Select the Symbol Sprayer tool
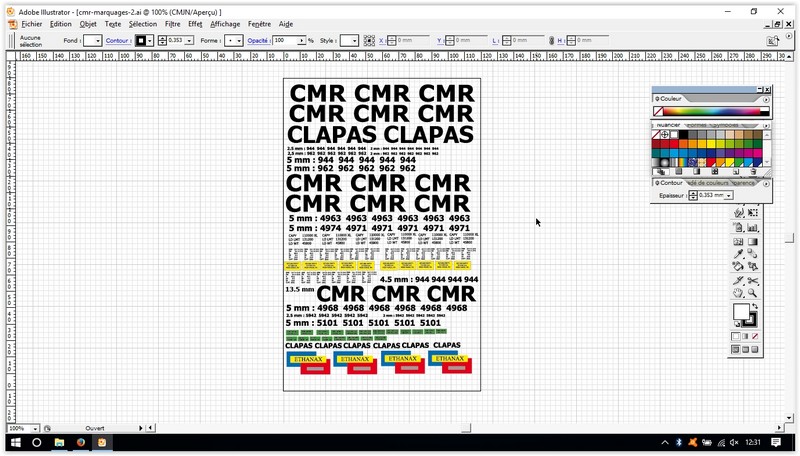 [x=738, y=227]
